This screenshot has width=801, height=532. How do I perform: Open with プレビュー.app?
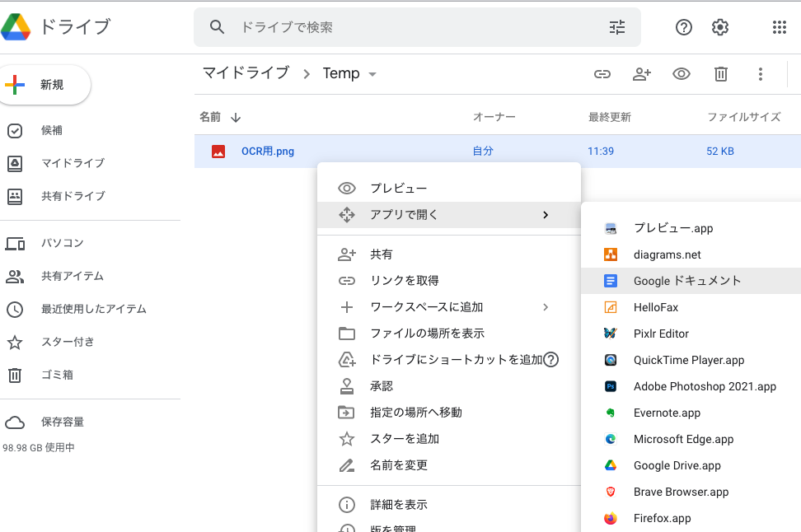pyautogui.click(x=691, y=228)
